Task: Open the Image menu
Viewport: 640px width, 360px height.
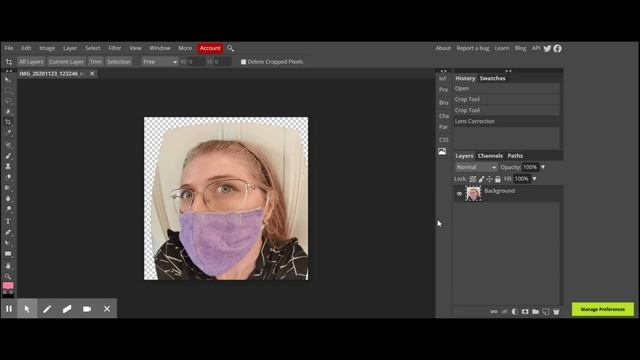Action: point(47,48)
